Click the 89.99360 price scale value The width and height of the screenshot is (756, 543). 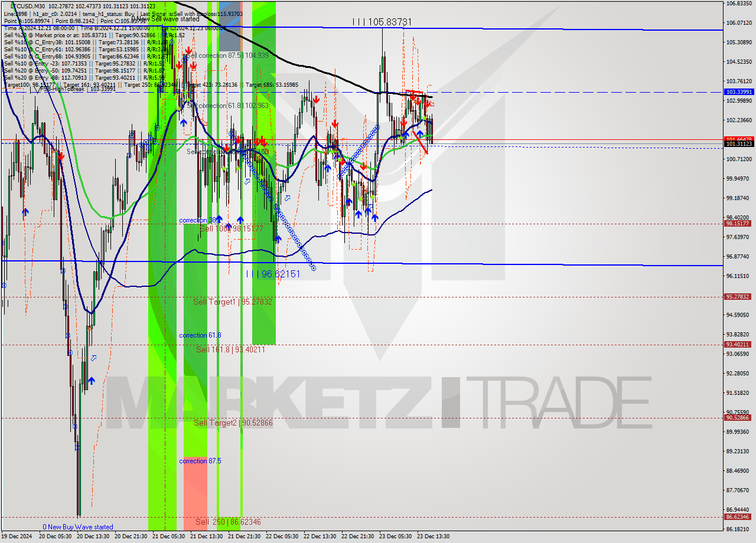[739, 432]
